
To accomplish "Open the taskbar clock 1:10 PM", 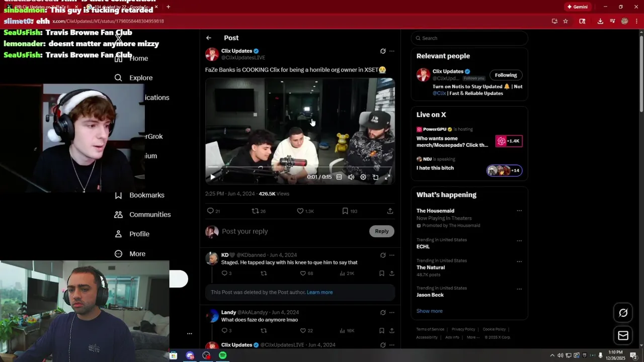I will [x=615, y=355].
